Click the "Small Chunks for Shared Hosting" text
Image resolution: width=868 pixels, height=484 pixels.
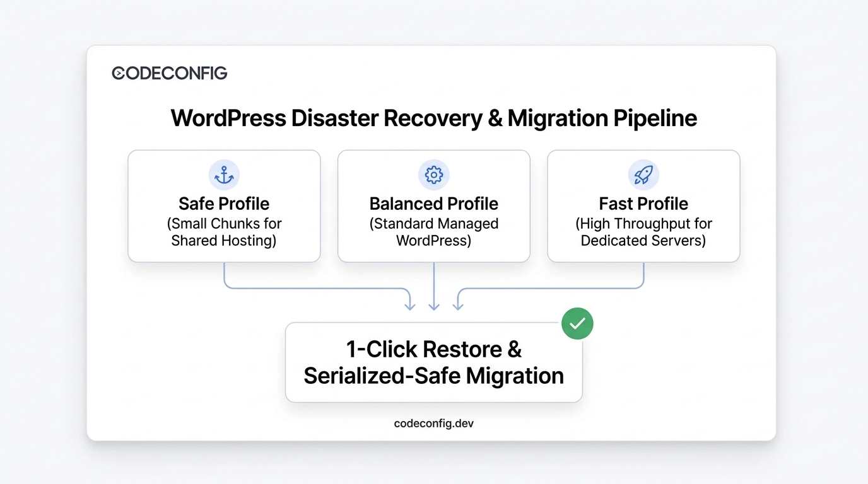pos(224,232)
